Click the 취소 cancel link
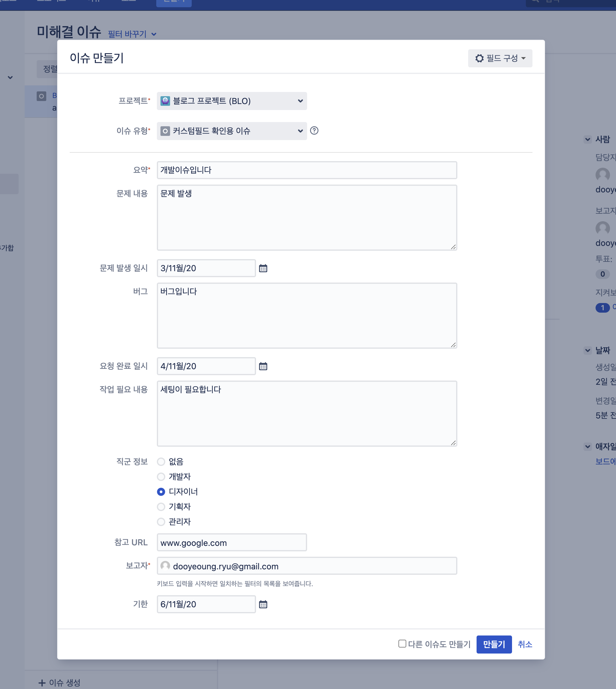This screenshot has height=689, width=616. click(525, 644)
